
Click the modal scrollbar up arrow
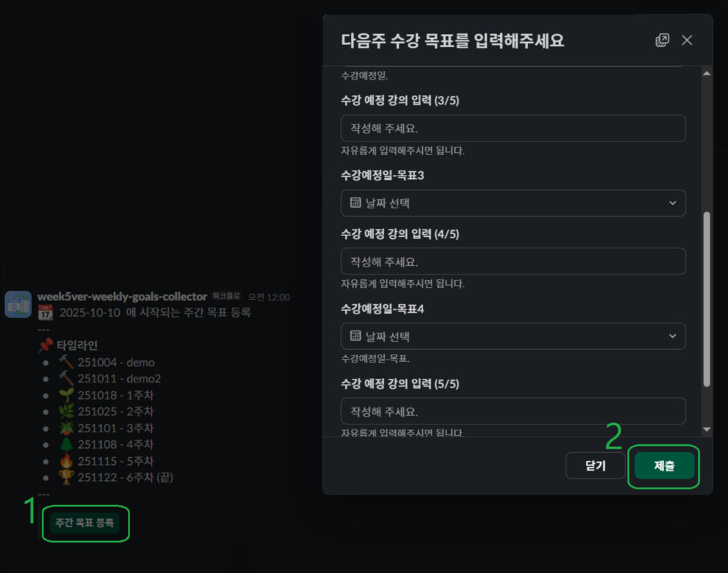706,74
